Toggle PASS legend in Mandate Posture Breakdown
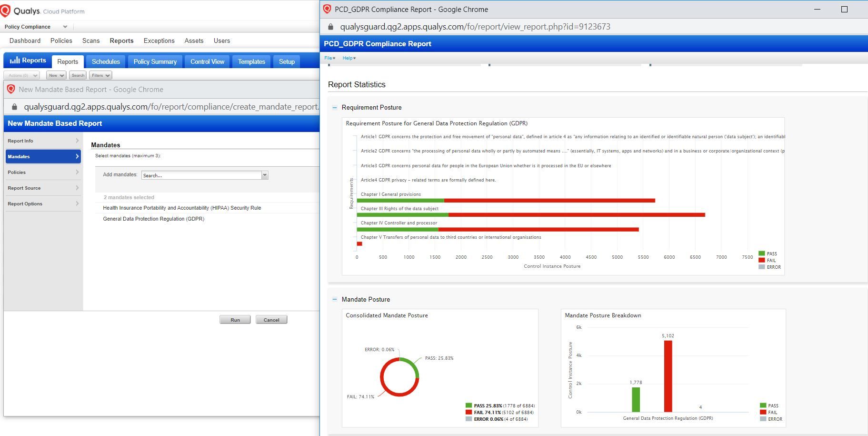The height and width of the screenshot is (436, 868). point(769,406)
